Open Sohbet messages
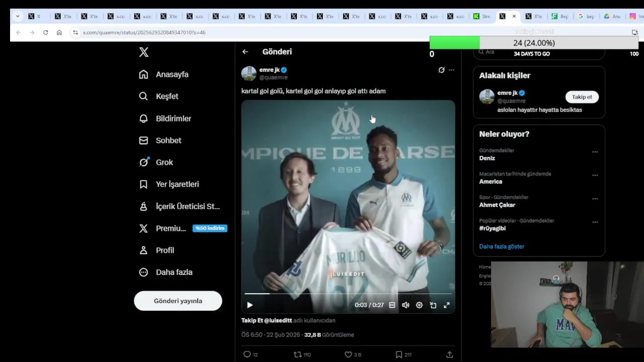Image resolution: width=644 pixels, height=362 pixels. coord(160,140)
